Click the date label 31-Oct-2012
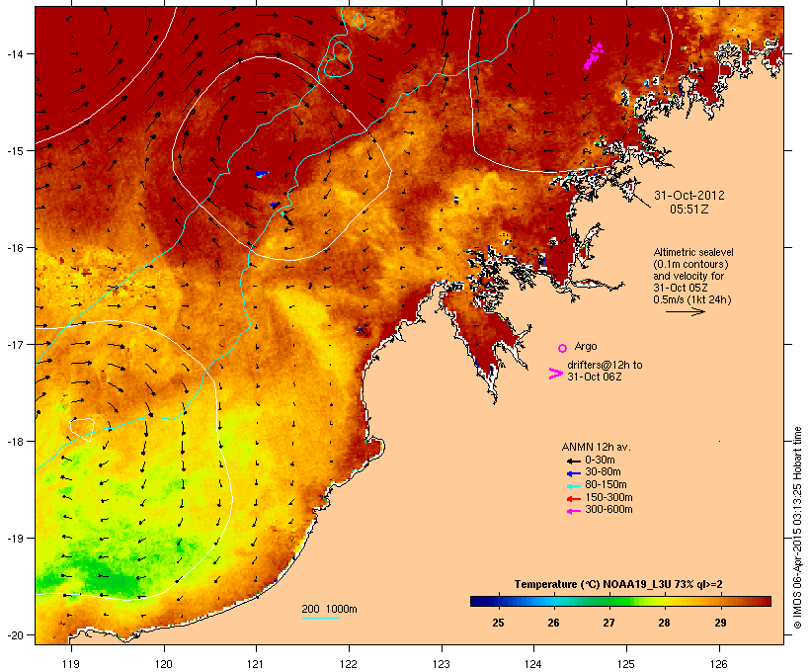Viewport: 810px width, 672px height. [x=689, y=196]
